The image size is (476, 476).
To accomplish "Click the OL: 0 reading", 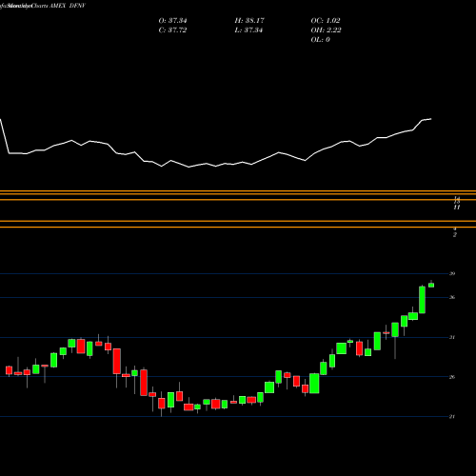I will [321, 40].
